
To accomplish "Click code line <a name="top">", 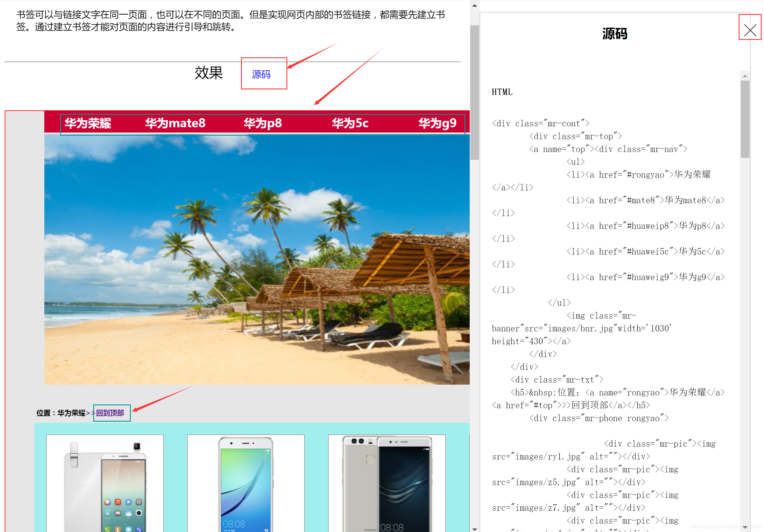I will coord(608,149).
